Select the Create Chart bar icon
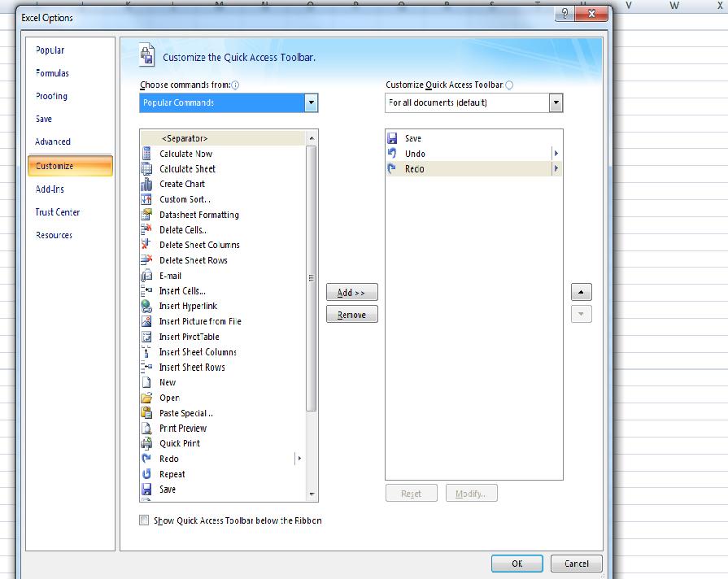This screenshot has height=579, width=728. click(146, 184)
